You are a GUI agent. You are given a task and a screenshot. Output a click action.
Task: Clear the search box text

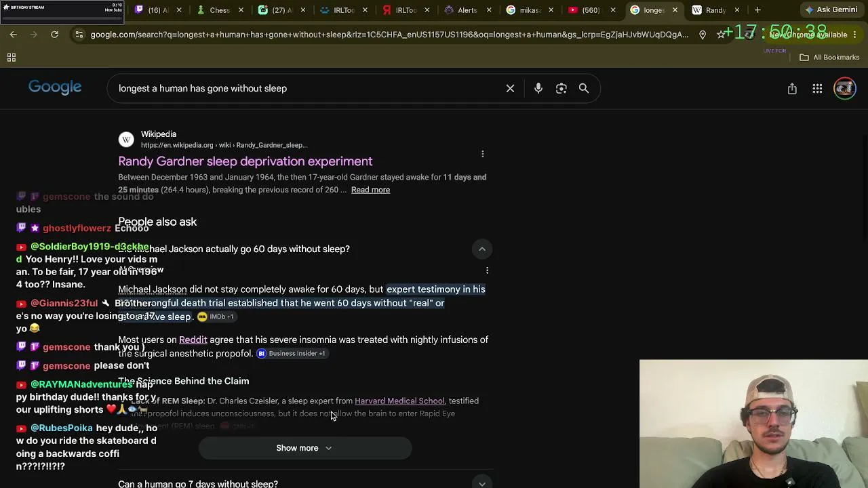coord(510,88)
